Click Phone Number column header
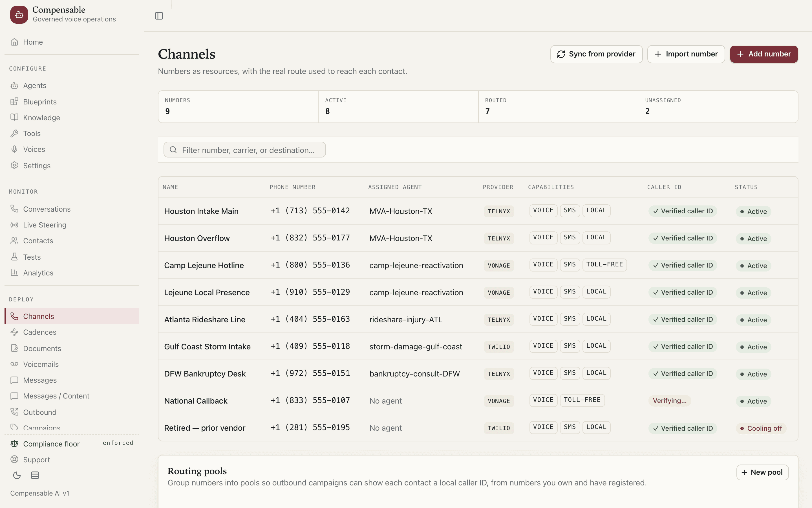 click(292, 187)
